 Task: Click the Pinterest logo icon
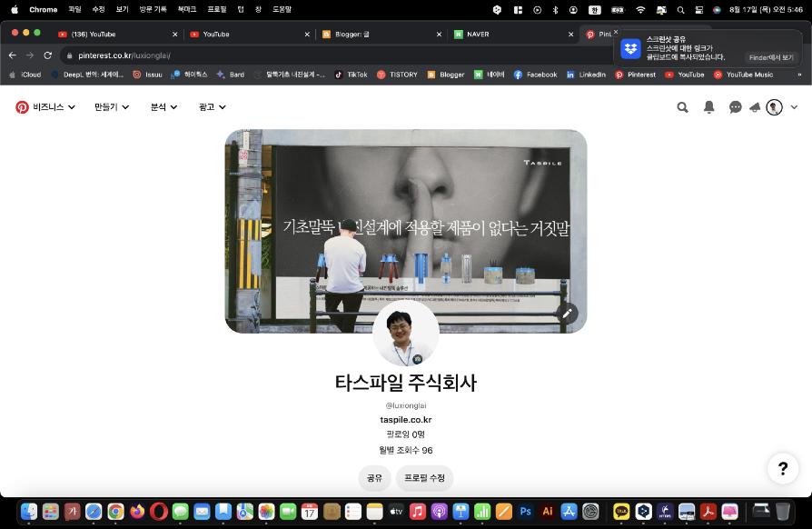coord(22,107)
